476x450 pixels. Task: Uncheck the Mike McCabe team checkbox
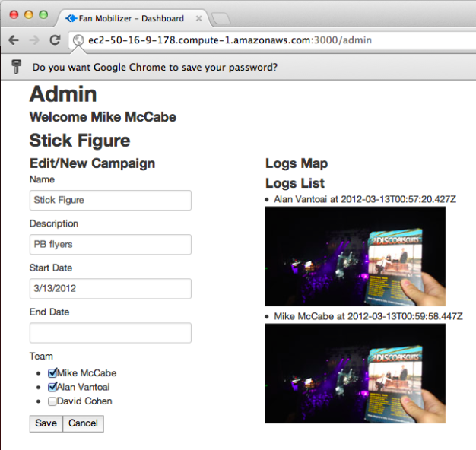point(52,373)
